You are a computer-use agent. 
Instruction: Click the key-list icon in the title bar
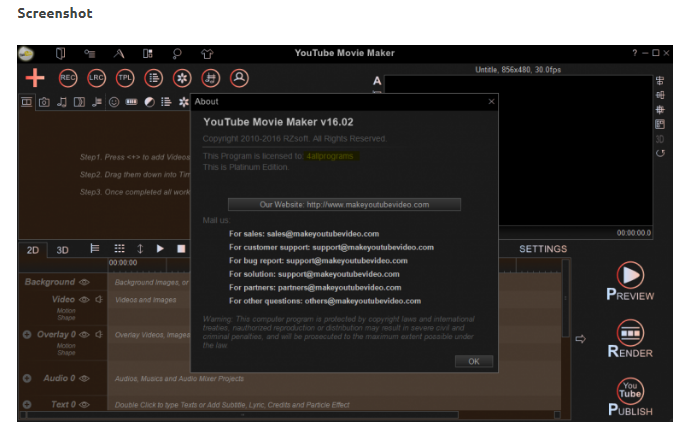point(90,54)
